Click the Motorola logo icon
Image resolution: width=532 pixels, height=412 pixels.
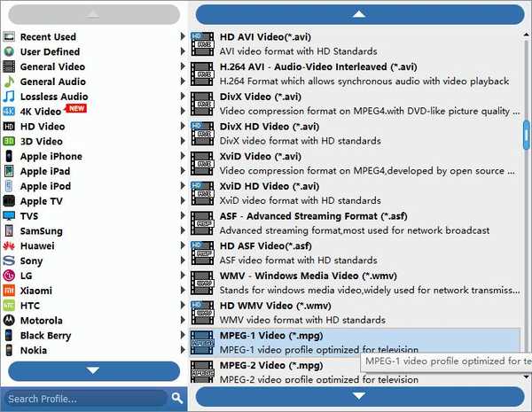pos(9,321)
